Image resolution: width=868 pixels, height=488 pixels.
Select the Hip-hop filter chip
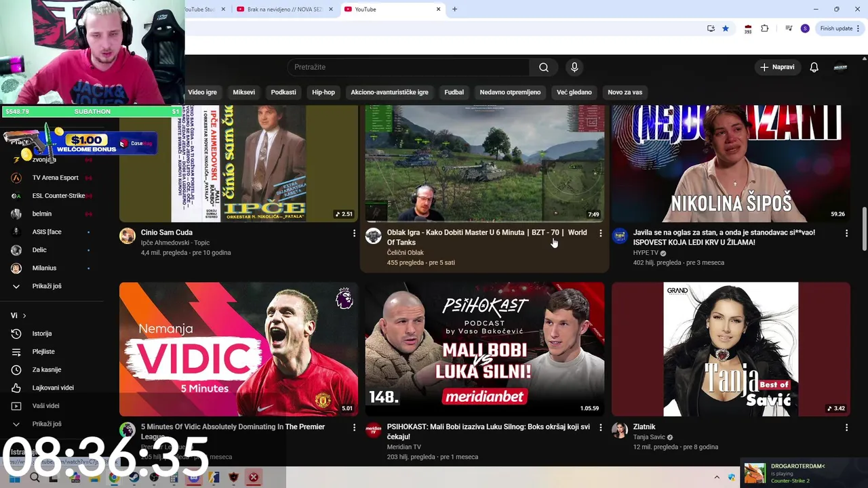323,92
